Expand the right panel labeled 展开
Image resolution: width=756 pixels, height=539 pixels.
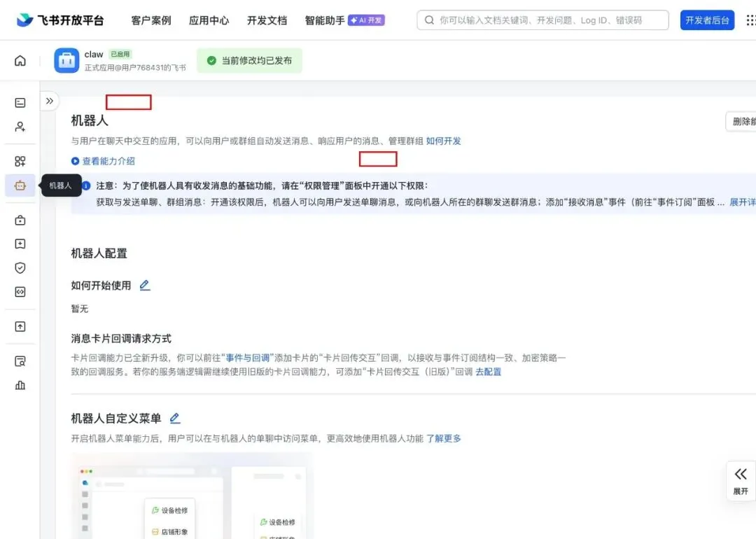coord(741,481)
